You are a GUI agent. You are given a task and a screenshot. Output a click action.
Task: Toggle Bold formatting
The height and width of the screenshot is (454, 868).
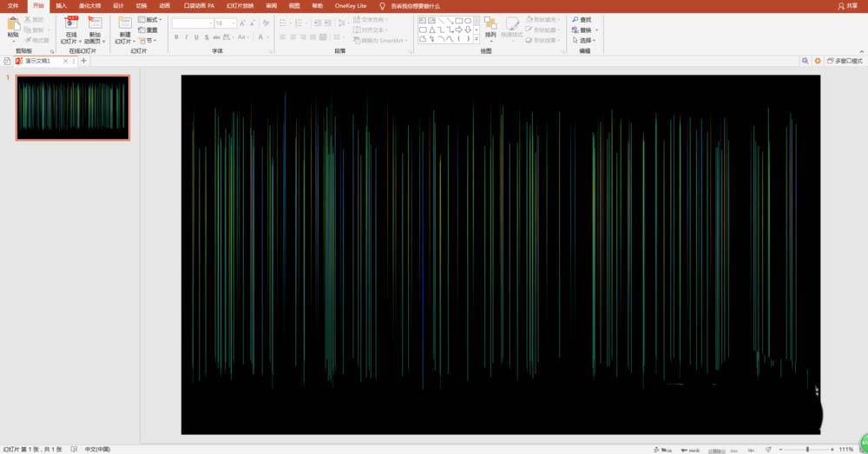tap(176, 37)
